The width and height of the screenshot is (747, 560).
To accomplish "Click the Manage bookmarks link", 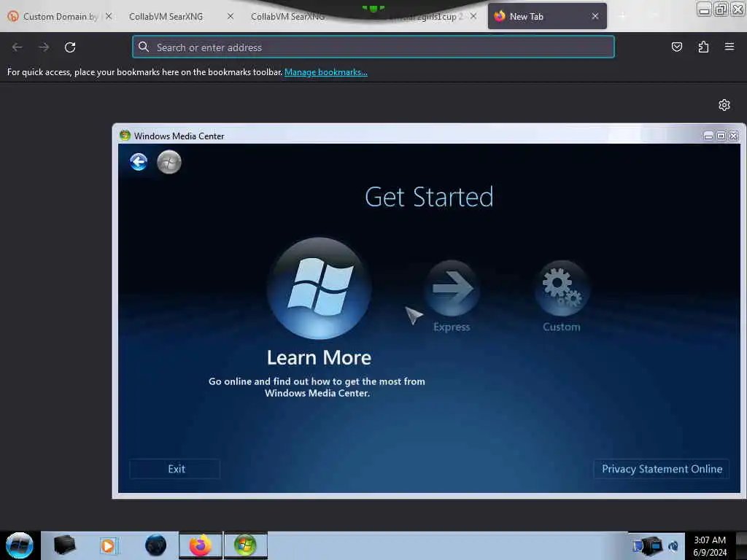I will coord(326,72).
